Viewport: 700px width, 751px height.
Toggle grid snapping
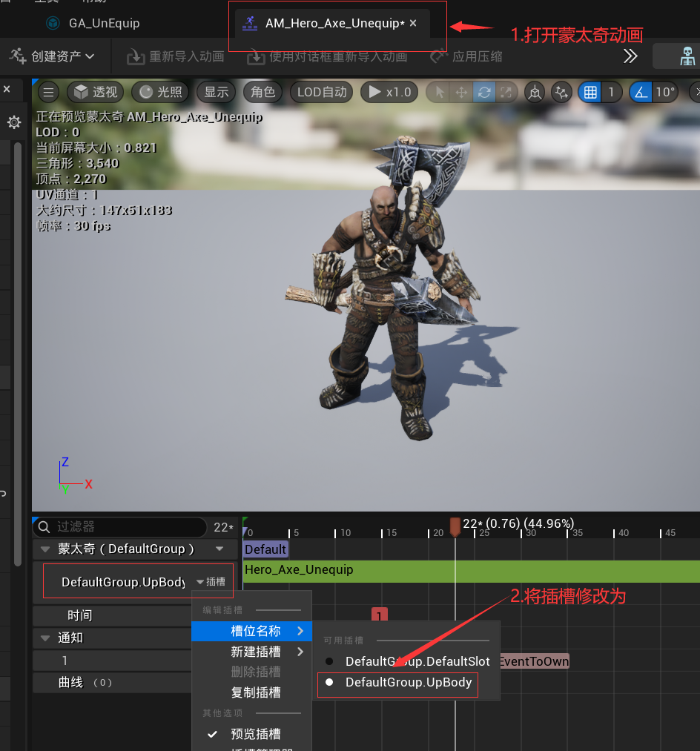[590, 92]
